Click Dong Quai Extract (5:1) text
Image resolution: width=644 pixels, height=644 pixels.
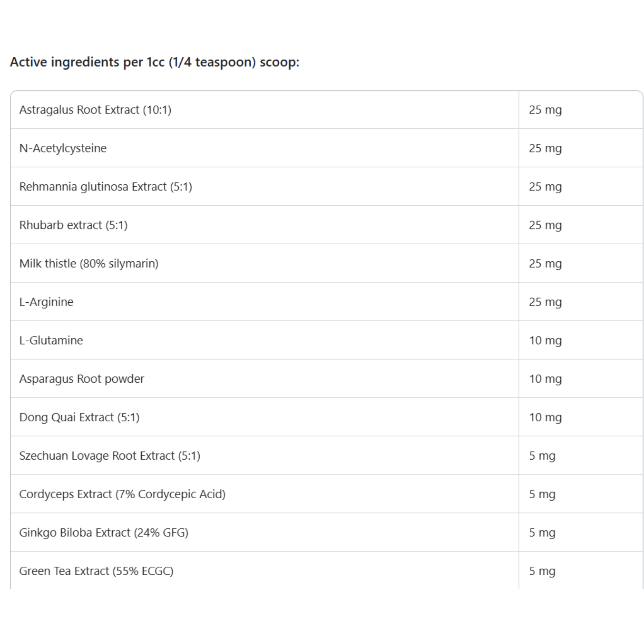coord(79,417)
